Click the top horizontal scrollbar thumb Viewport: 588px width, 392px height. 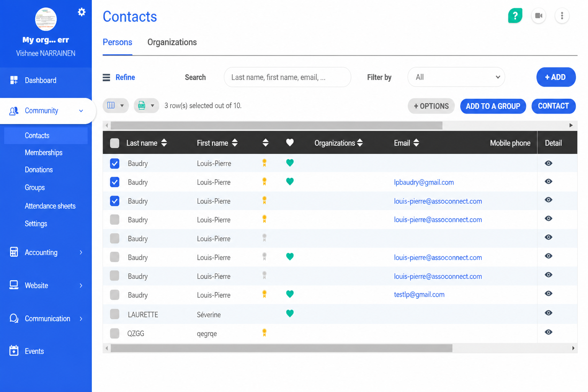click(x=276, y=125)
